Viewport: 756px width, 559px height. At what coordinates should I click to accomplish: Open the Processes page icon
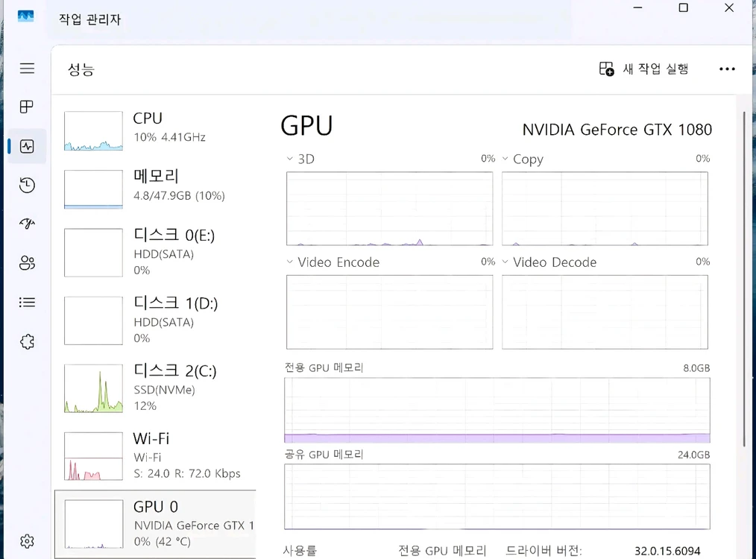point(27,107)
